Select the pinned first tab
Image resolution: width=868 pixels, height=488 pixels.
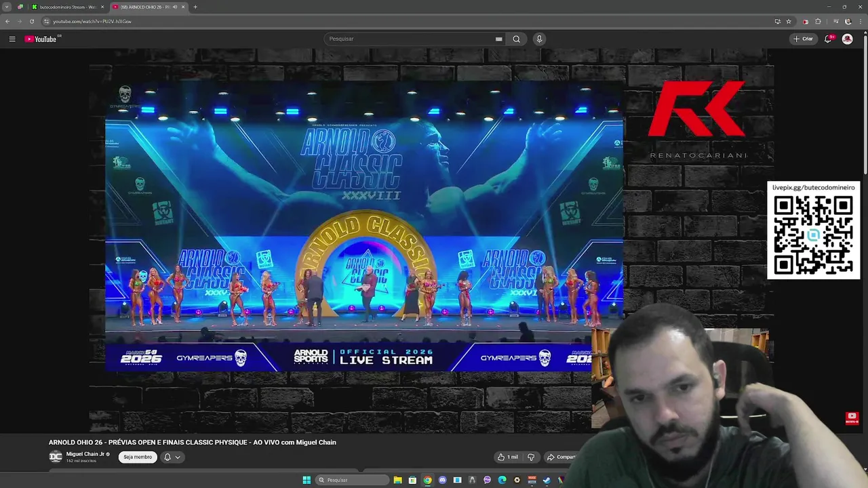pos(20,7)
